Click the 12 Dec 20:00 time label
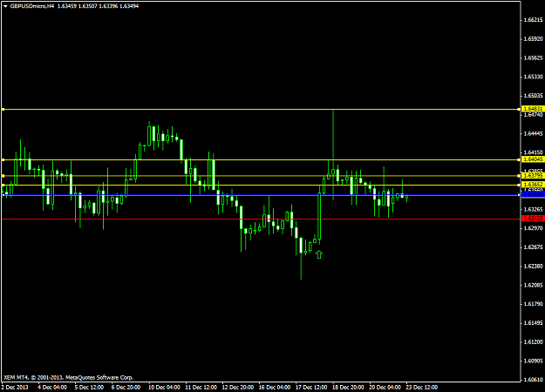545x392 pixels. coord(238,387)
